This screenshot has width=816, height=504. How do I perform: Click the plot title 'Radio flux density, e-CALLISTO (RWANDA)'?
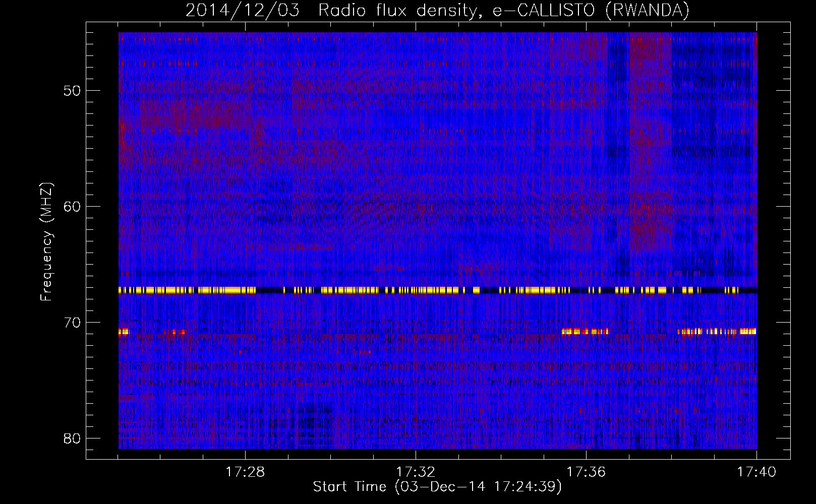[504, 11]
